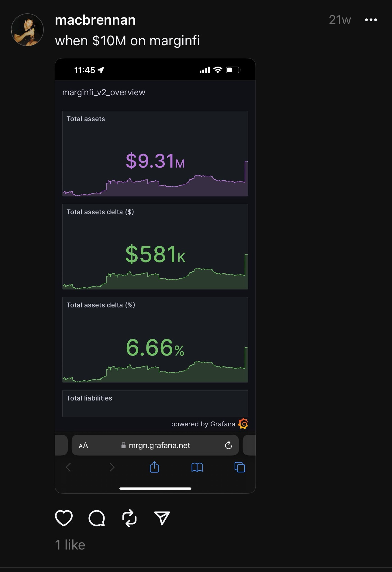Click the "Total assets delta ($)" panel title
Screen dimensions: 392x572
(x=100, y=212)
